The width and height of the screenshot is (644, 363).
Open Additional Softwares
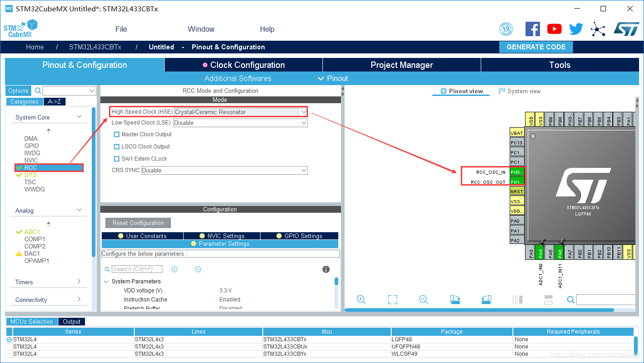[237, 78]
